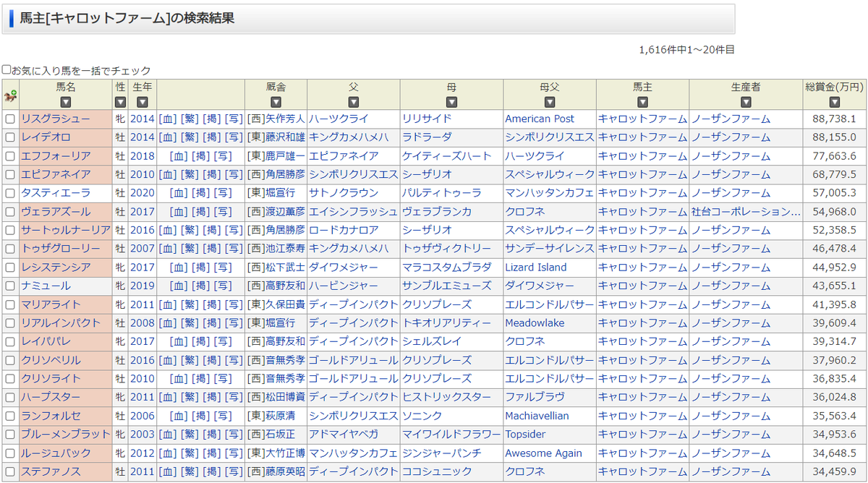Open horse page for エピファネイア

coord(56,174)
